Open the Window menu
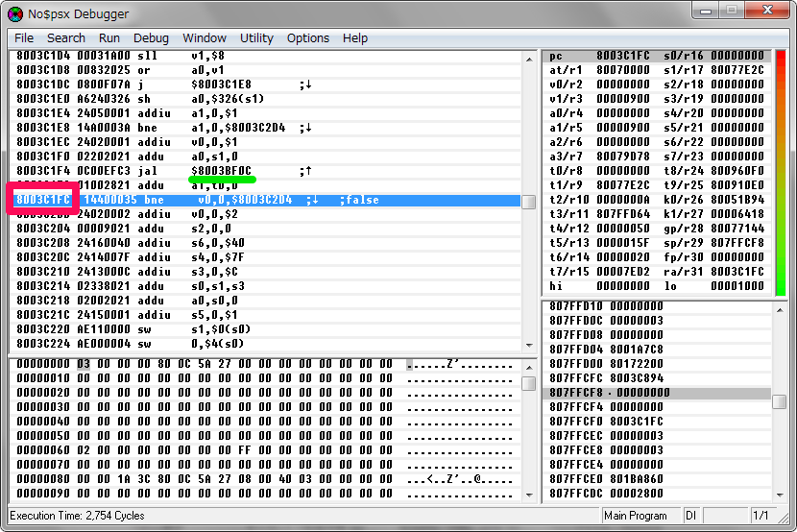The image size is (797, 532). click(205, 38)
